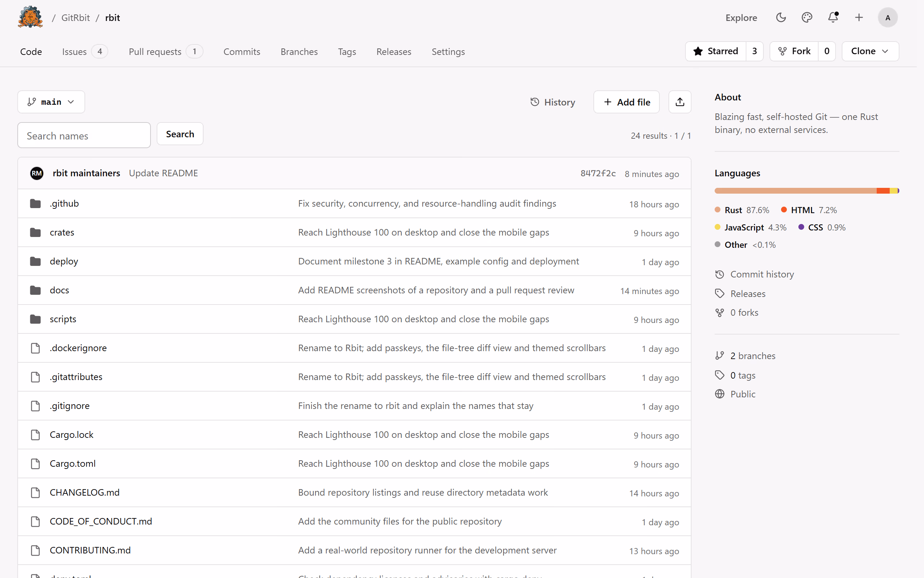
Task: Click the HTML orange language dot
Action: (784, 210)
